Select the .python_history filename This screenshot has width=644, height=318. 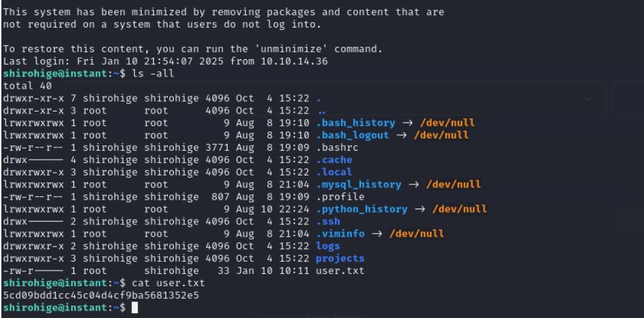point(362,209)
